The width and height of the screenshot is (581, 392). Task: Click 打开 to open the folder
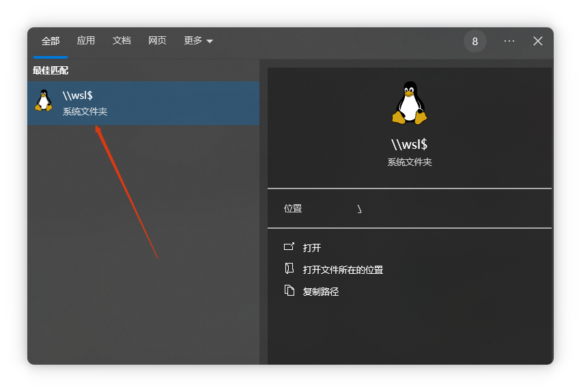(311, 248)
